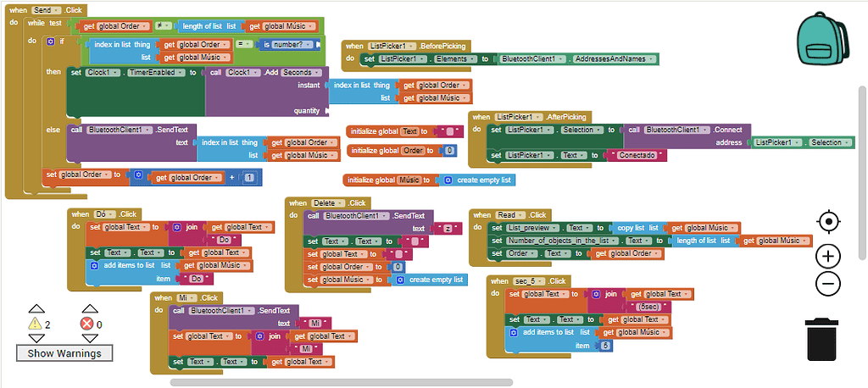This screenshot has height=388, width=868.
Task: Open mutator gear on the if block
Action: pyautogui.click(x=50, y=42)
